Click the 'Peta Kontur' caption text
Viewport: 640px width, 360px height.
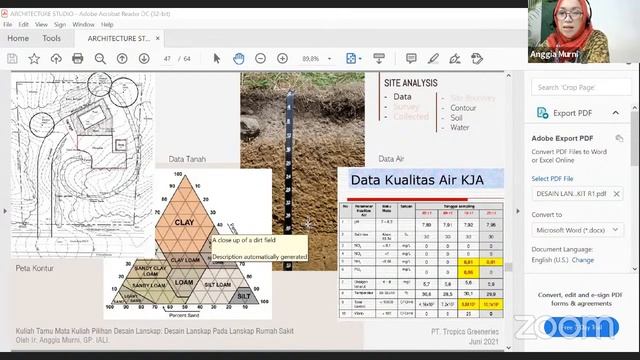[x=35, y=268]
